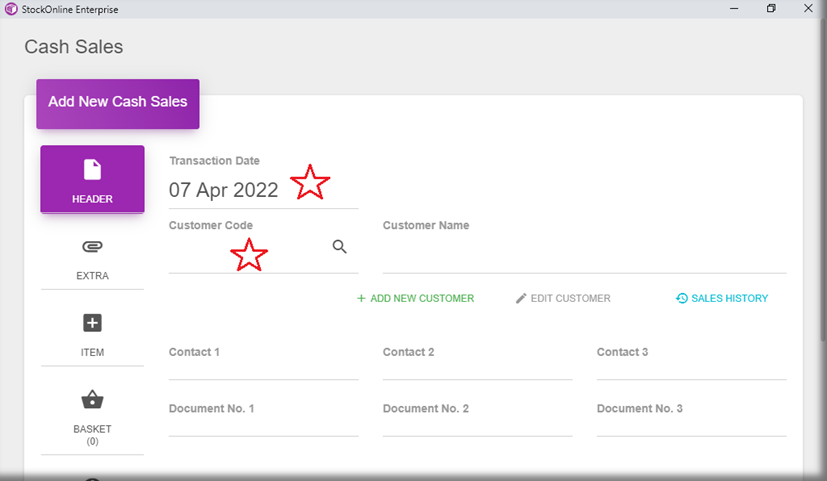
Task: Click the Add New Cash Sales banner
Action: point(118,103)
